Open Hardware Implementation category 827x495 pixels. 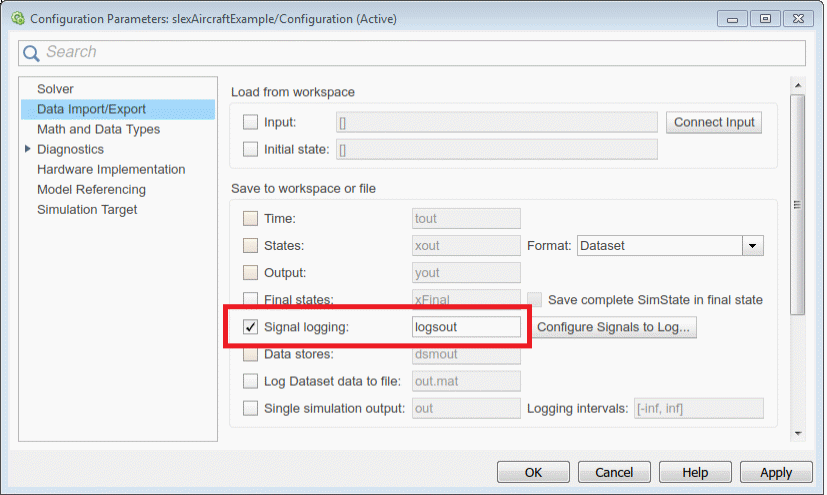[111, 169]
